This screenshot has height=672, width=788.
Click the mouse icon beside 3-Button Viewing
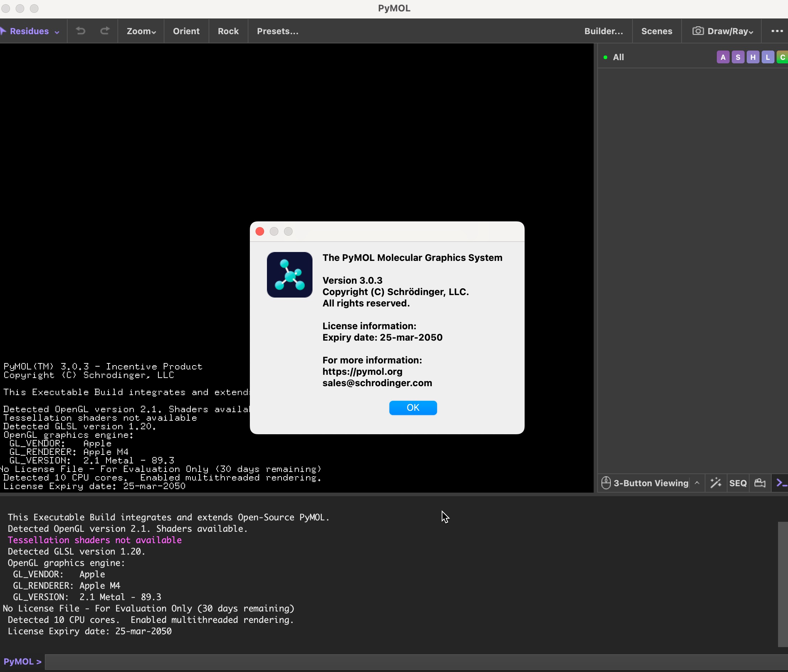[x=606, y=483]
